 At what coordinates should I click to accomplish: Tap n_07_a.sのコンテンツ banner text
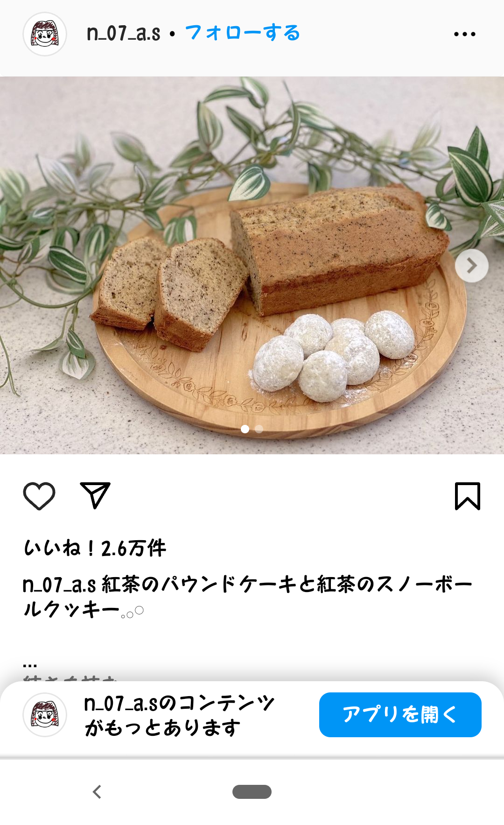(x=179, y=715)
